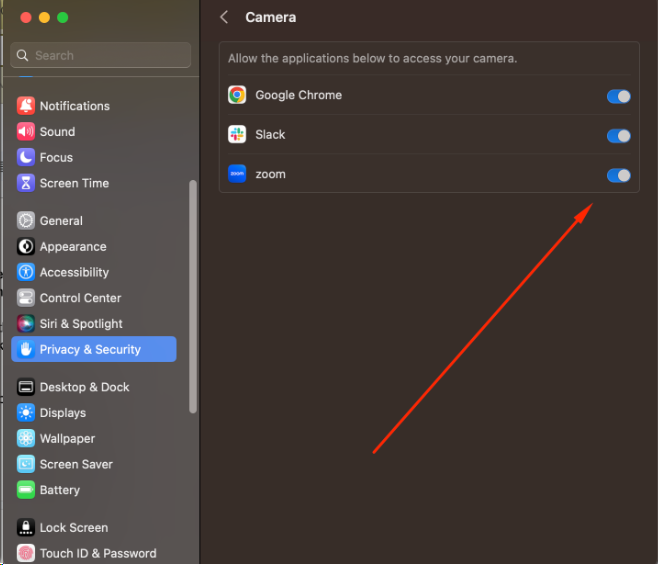Click the Battery icon in sidebar
Viewport: 658px width, 565px height.
(26, 490)
